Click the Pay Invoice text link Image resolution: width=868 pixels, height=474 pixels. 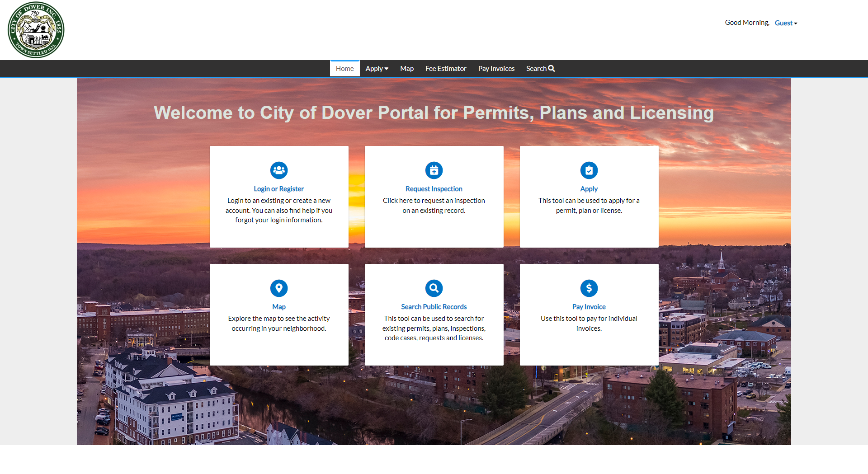coord(589,307)
